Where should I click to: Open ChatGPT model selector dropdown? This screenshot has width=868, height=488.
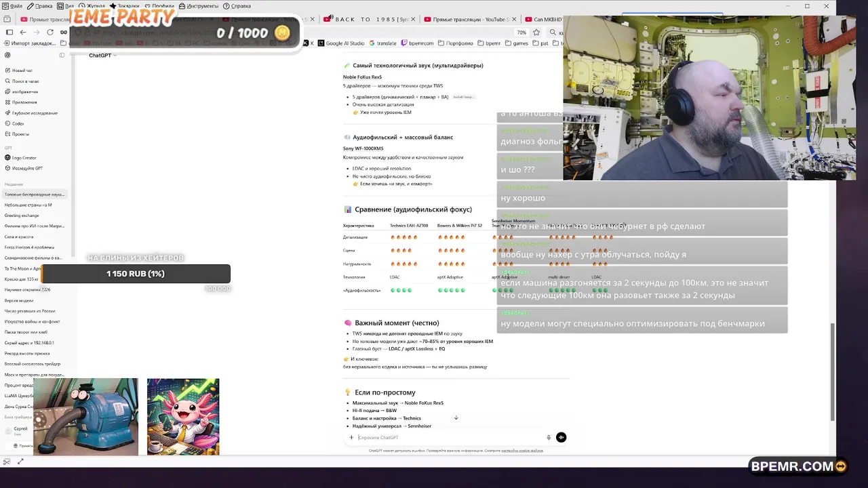point(102,55)
